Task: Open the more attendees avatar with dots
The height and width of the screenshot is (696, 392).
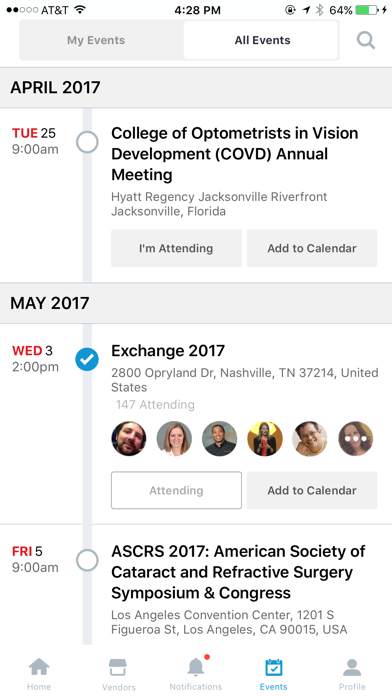Action: [x=356, y=439]
